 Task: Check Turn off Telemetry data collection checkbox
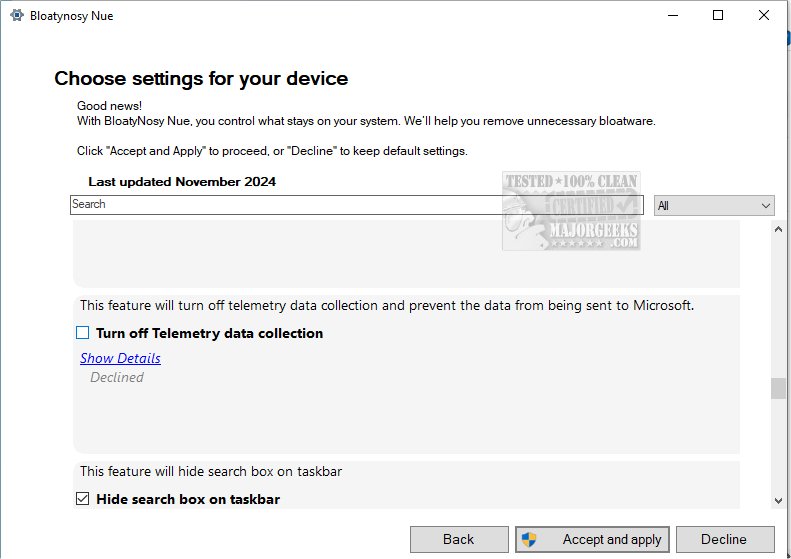(82, 333)
